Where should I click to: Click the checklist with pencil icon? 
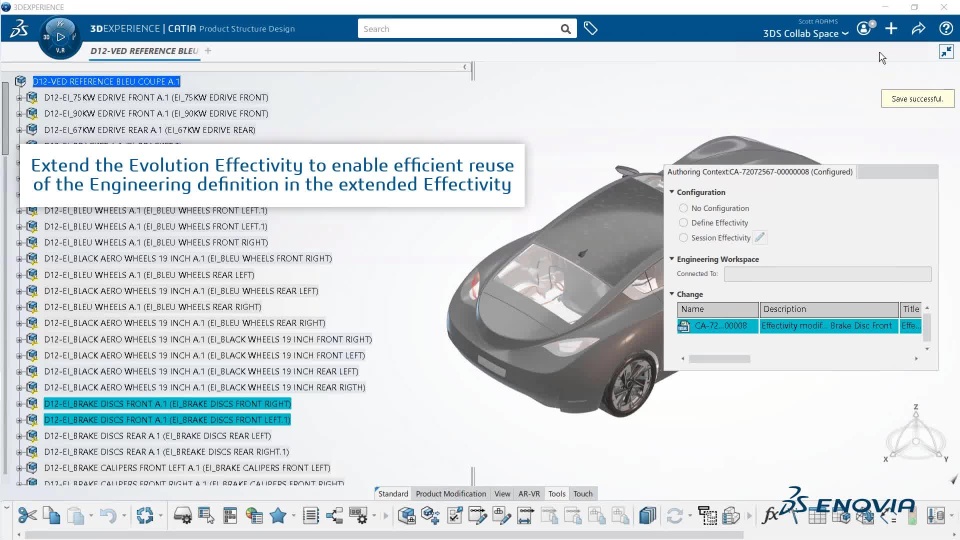pyautogui.click(x=454, y=516)
